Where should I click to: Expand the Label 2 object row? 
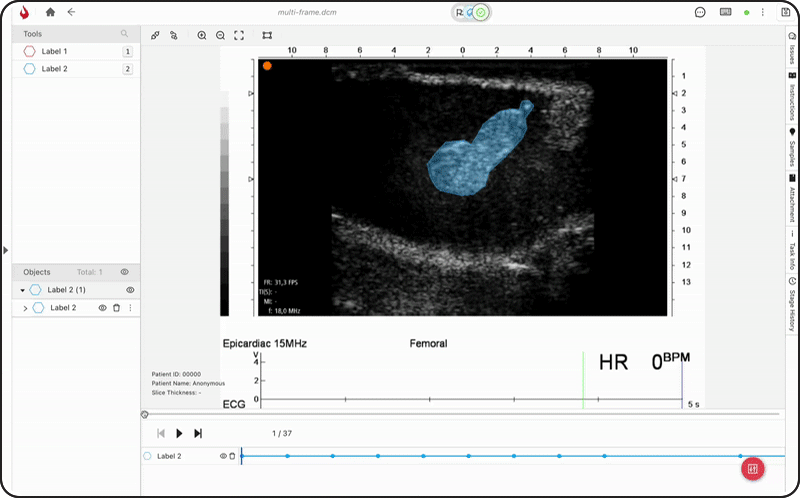coord(25,308)
